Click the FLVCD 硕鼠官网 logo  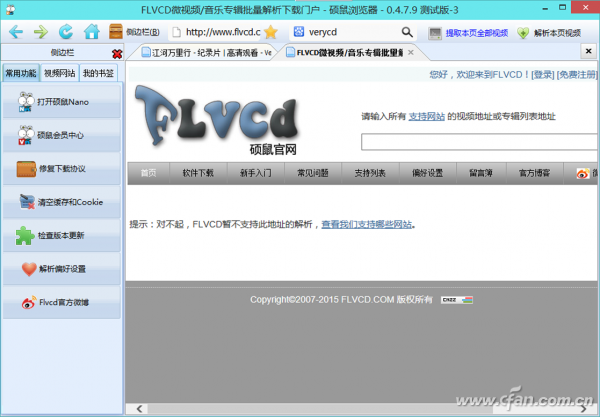[x=217, y=120]
